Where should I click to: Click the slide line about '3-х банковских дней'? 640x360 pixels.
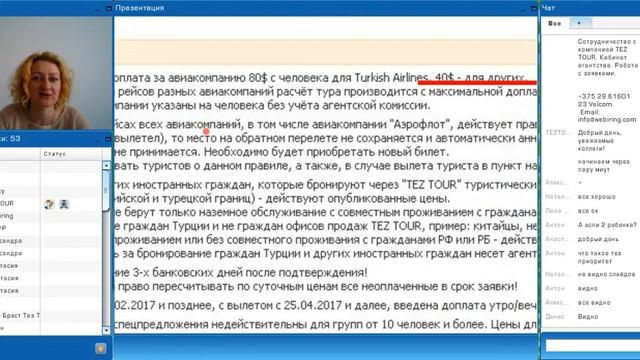[x=241, y=272]
